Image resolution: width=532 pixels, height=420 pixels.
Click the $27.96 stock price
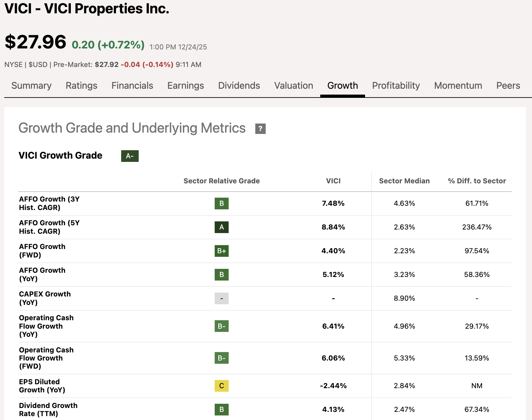35,42
